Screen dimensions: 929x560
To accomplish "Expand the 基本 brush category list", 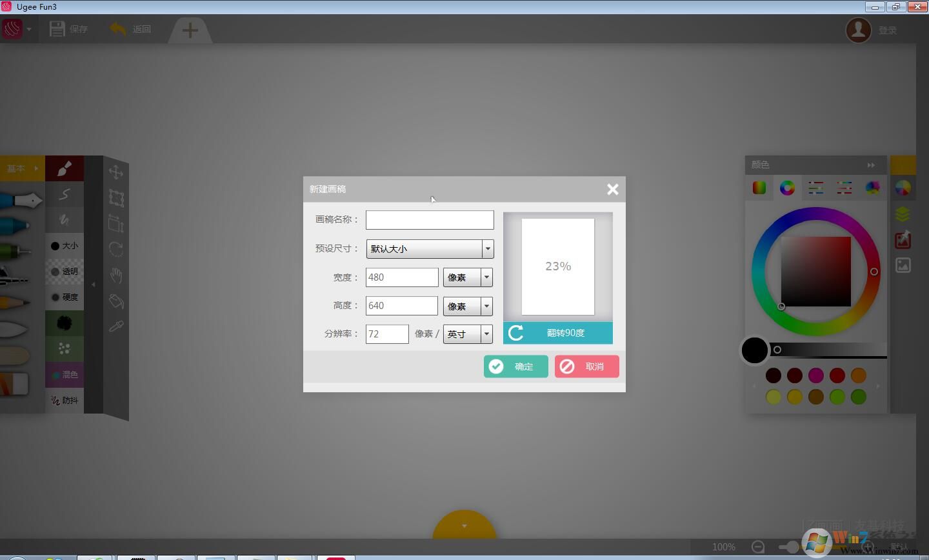I will pyautogui.click(x=22, y=168).
